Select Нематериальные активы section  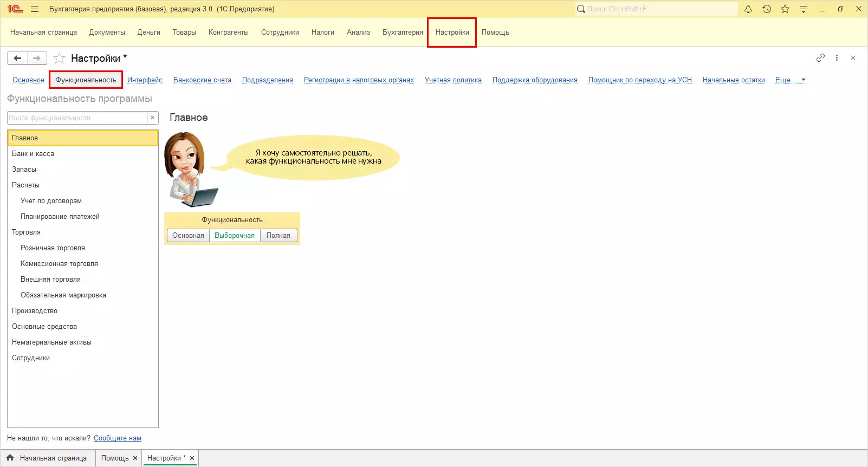83,342
